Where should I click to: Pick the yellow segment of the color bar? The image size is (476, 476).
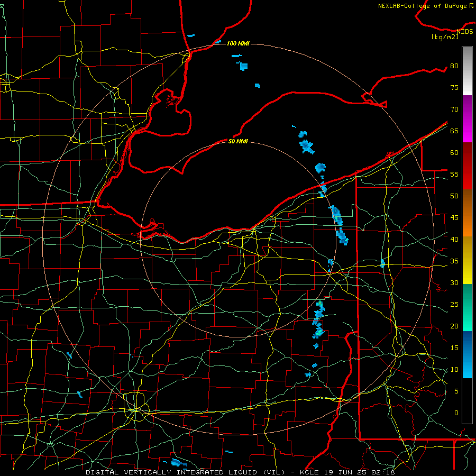click(467, 260)
